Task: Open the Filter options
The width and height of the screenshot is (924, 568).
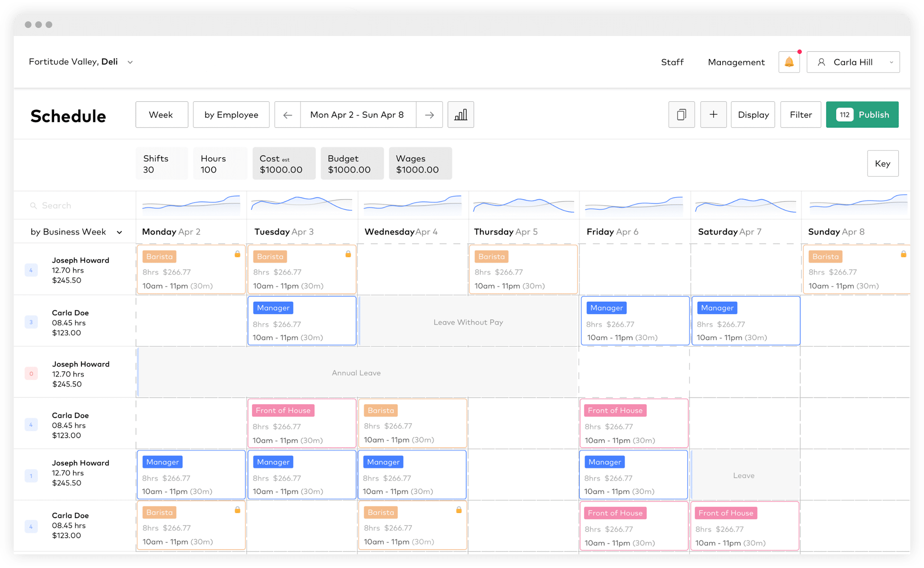Action: 800,115
